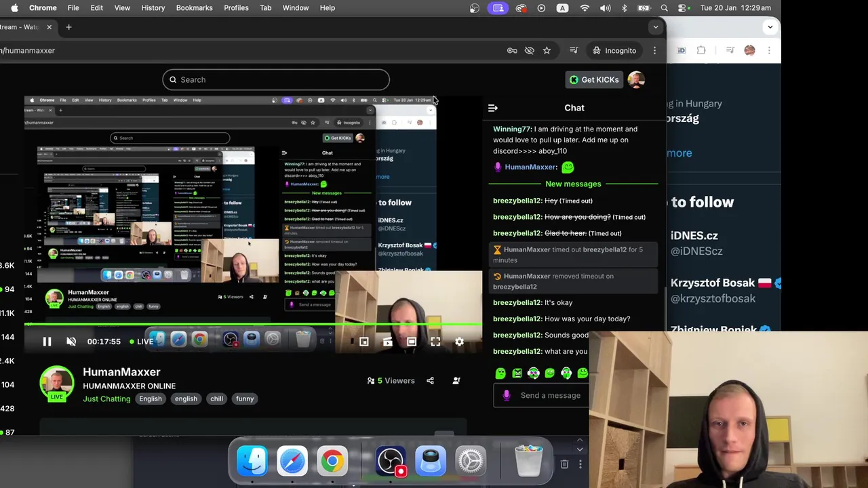
Task: Open Chrome three-dot menu in Incognito window
Action: tap(654, 50)
